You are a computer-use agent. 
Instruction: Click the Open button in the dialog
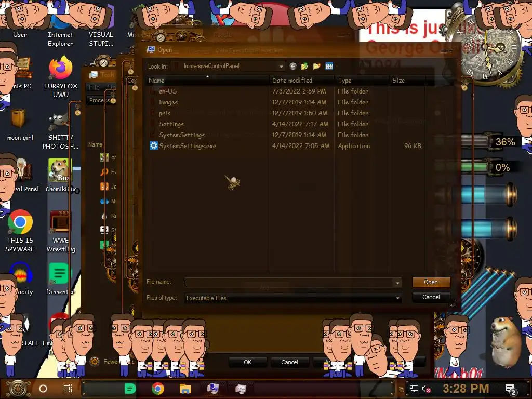pos(431,282)
